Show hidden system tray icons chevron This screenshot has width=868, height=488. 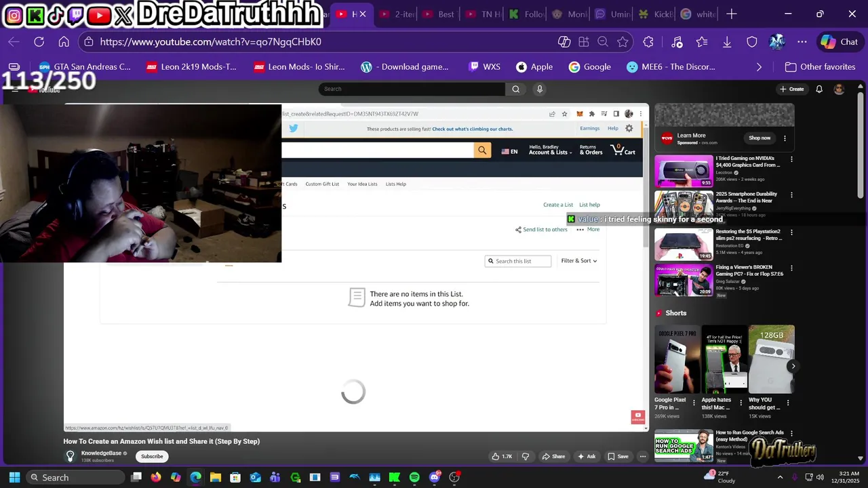[x=780, y=477]
